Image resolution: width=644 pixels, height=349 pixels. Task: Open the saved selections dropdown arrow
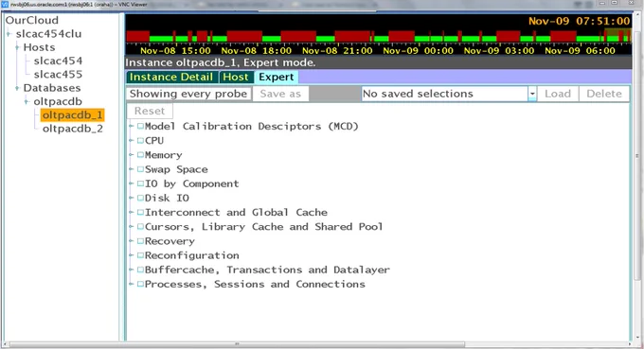532,94
